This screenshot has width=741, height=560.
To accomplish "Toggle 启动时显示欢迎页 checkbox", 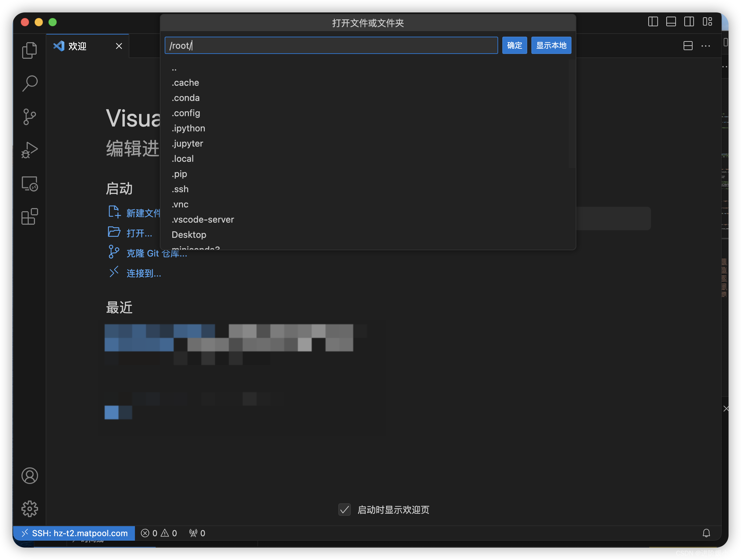I will [x=344, y=510].
